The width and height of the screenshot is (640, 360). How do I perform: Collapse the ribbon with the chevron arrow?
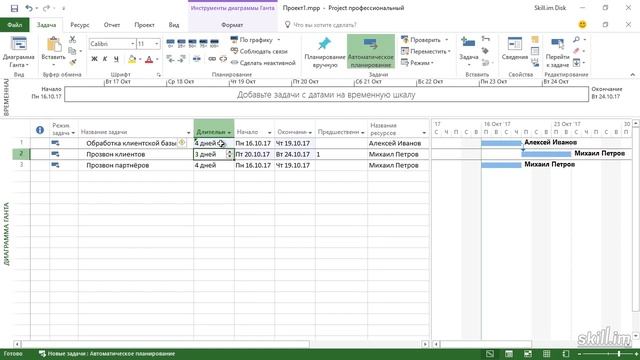633,75
